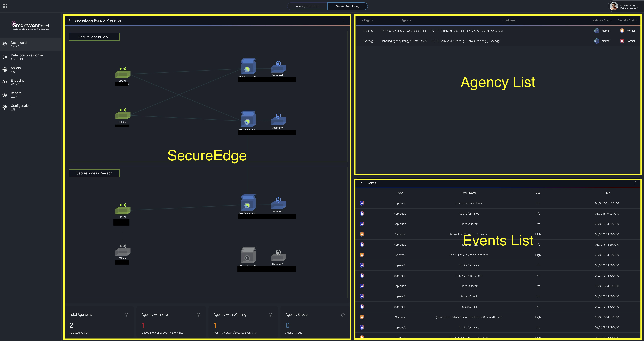Image resolution: width=644 pixels, height=341 pixels.
Task: Click the Total Agencies info icon
Action: pyautogui.click(x=126, y=315)
